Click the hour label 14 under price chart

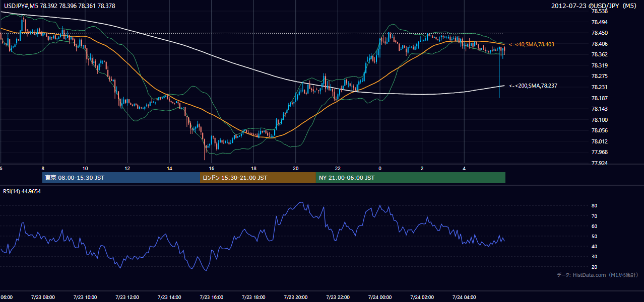pos(169,169)
